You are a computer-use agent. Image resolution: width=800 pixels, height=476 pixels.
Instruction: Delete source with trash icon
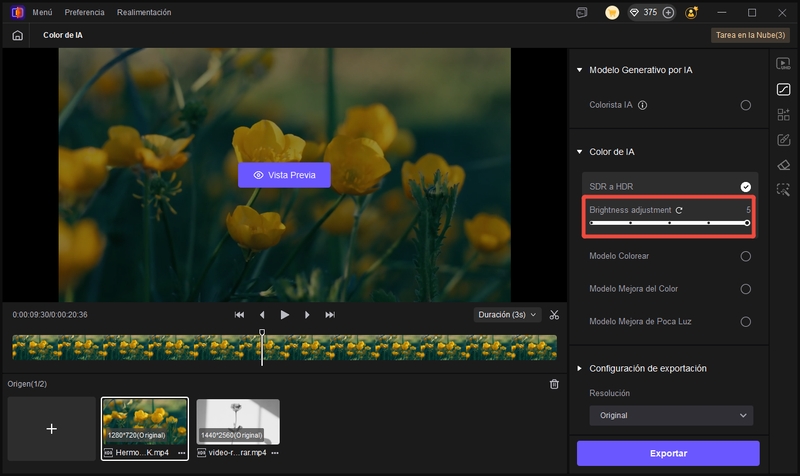point(554,384)
